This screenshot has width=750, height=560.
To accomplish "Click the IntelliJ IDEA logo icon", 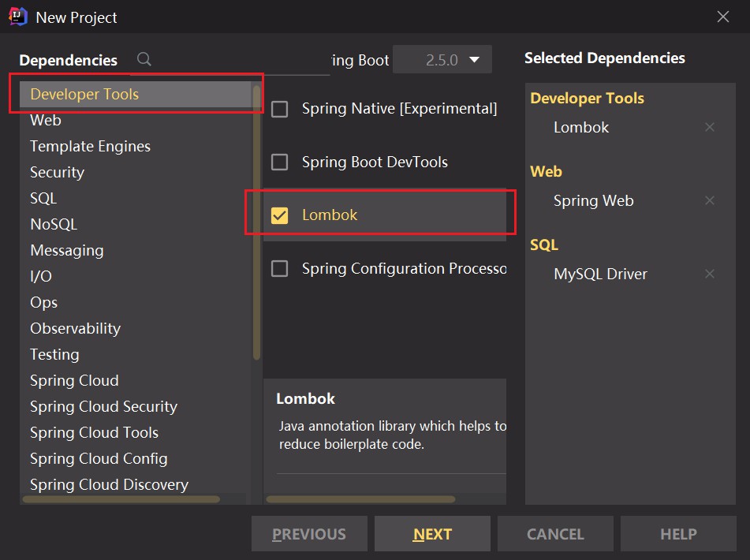I will coord(17,17).
